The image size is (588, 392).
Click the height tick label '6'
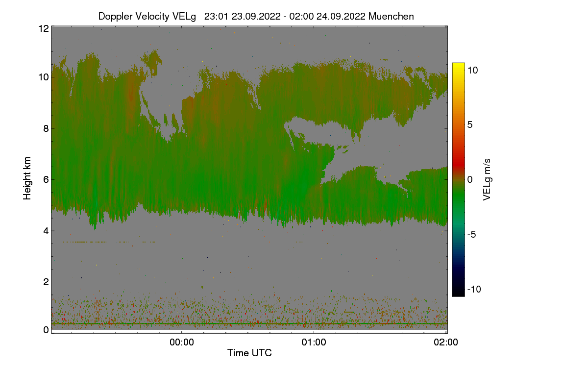tap(46, 180)
